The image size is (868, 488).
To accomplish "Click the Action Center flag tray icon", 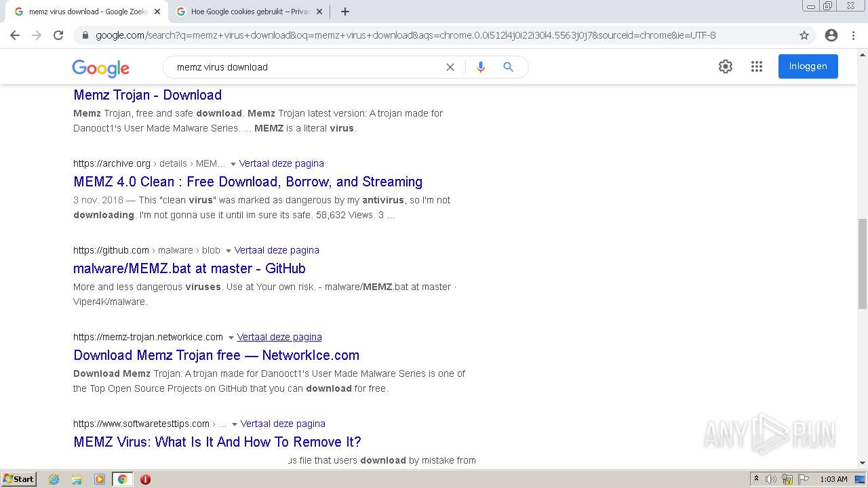I will pos(803,479).
